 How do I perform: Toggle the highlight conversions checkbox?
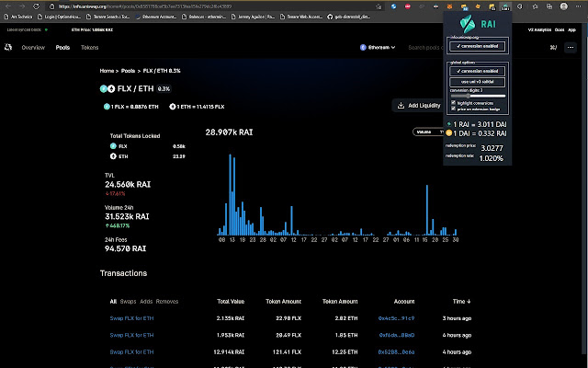[454, 102]
